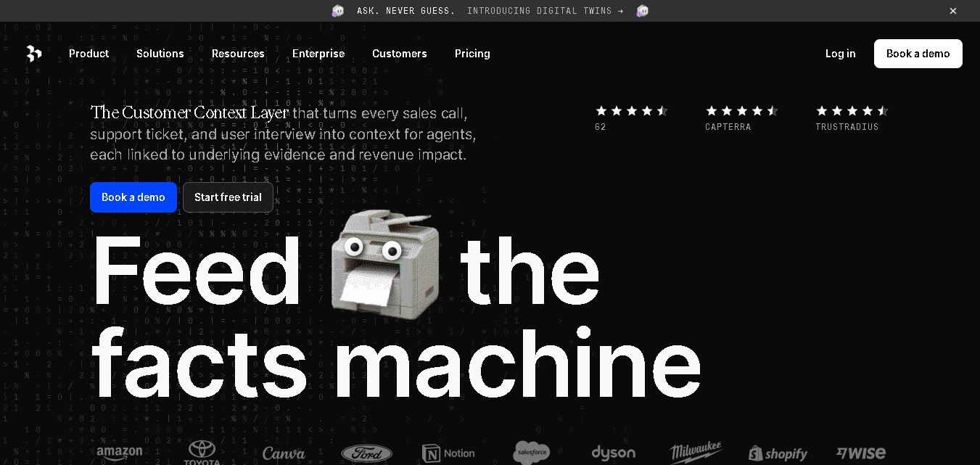Viewport: 980px width, 465px height.
Task: Click the Notion logo
Action: click(448, 453)
